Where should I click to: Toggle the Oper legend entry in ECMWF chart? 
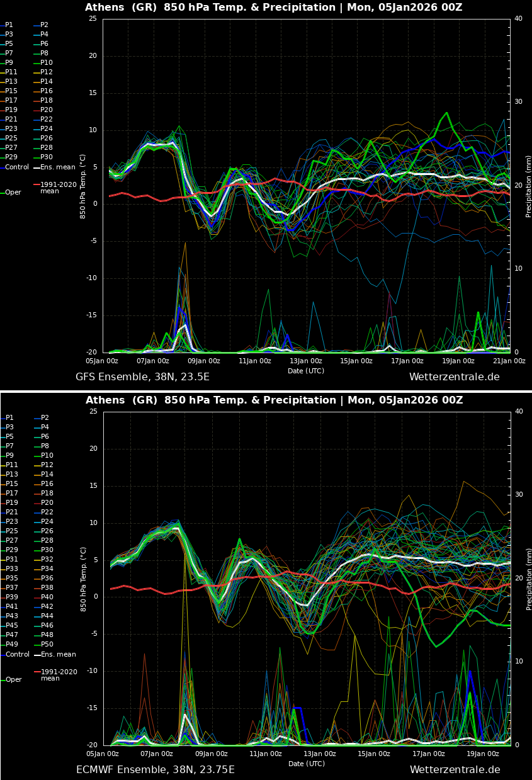click(13, 680)
